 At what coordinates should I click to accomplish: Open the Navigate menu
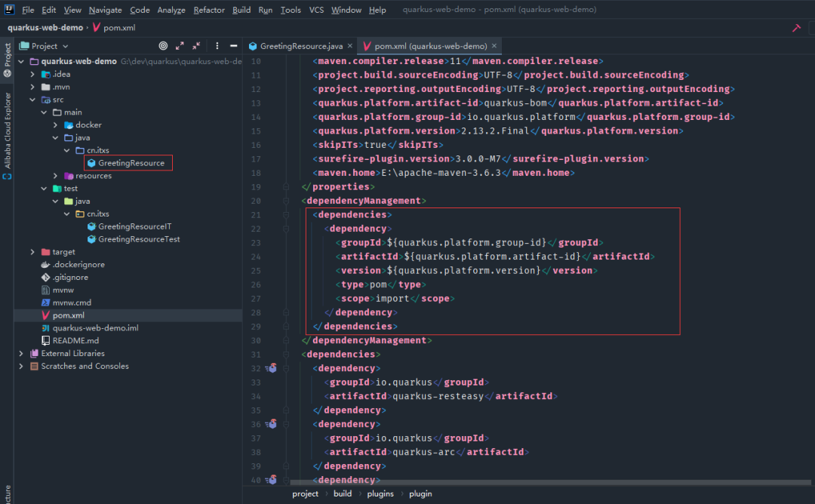(105, 10)
